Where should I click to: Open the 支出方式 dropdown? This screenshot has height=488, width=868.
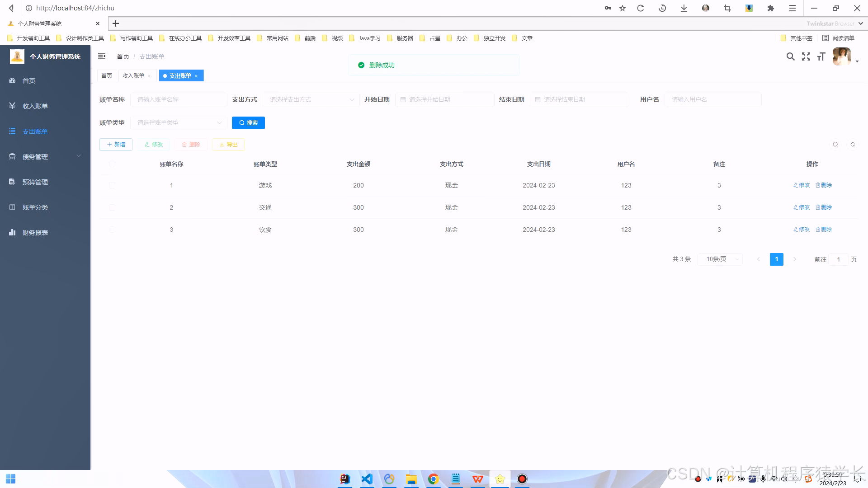tap(311, 99)
